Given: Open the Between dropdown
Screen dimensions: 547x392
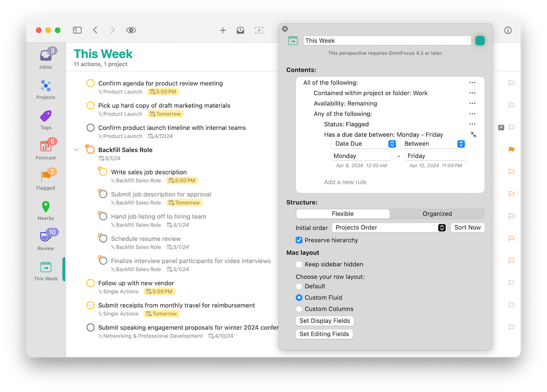Looking at the screenshot, I should 433,144.
